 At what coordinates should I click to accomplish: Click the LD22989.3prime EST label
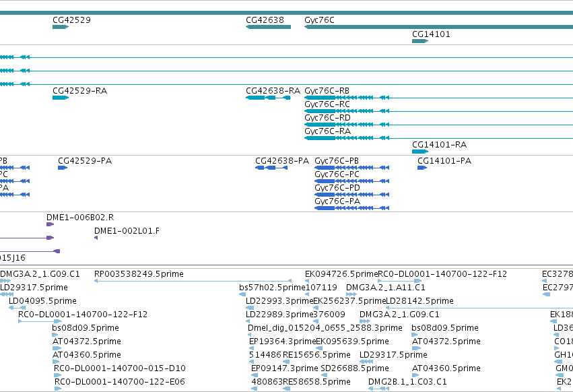279,315
